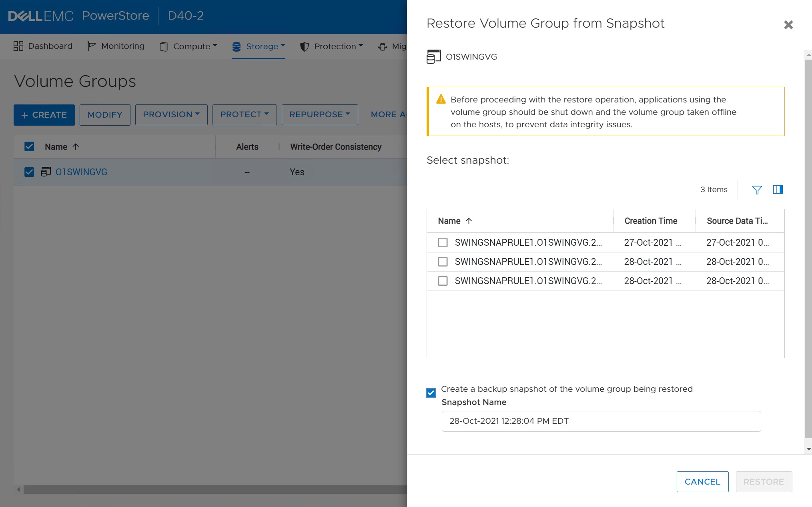Expand the REPURPOSE dropdown
Viewport: 812px width, 507px height.
coord(319,115)
